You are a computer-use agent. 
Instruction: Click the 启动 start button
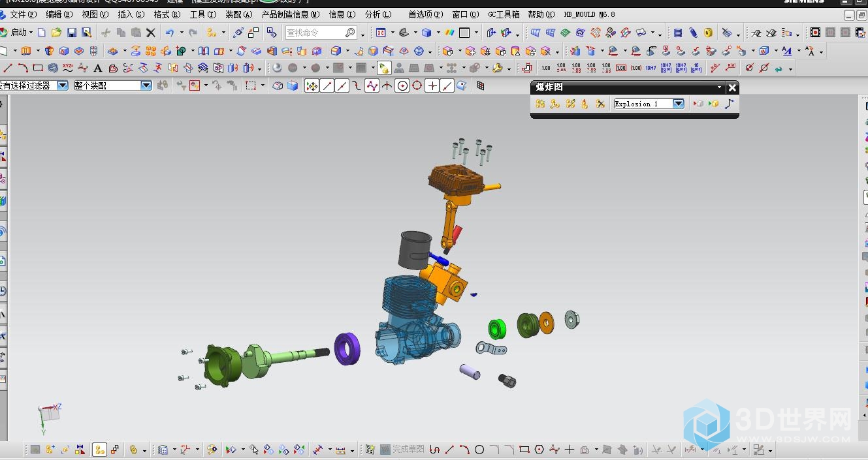point(18,33)
